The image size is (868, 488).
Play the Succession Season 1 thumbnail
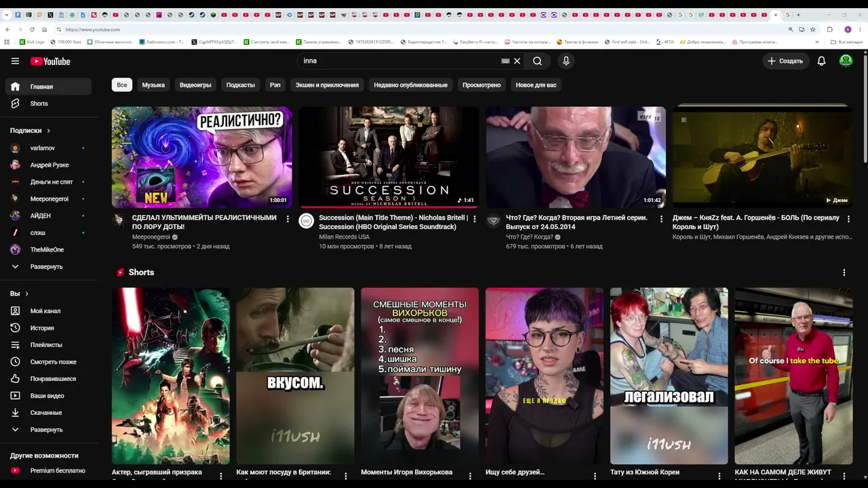pos(389,157)
